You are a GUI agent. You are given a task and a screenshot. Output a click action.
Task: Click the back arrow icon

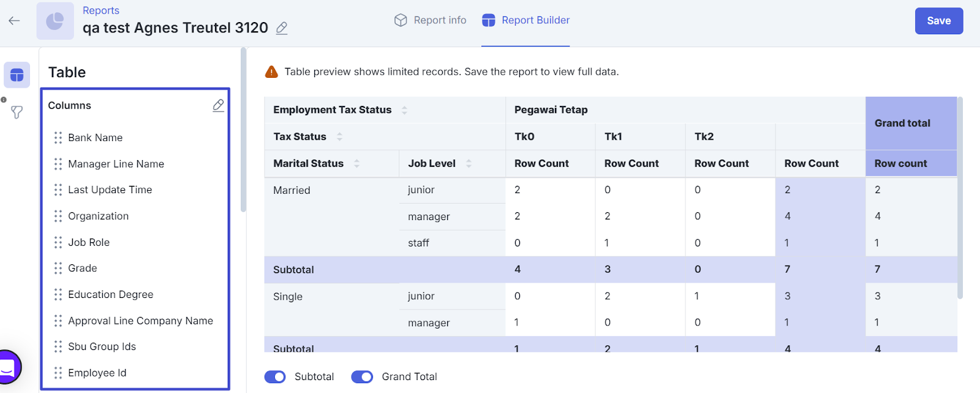(14, 21)
